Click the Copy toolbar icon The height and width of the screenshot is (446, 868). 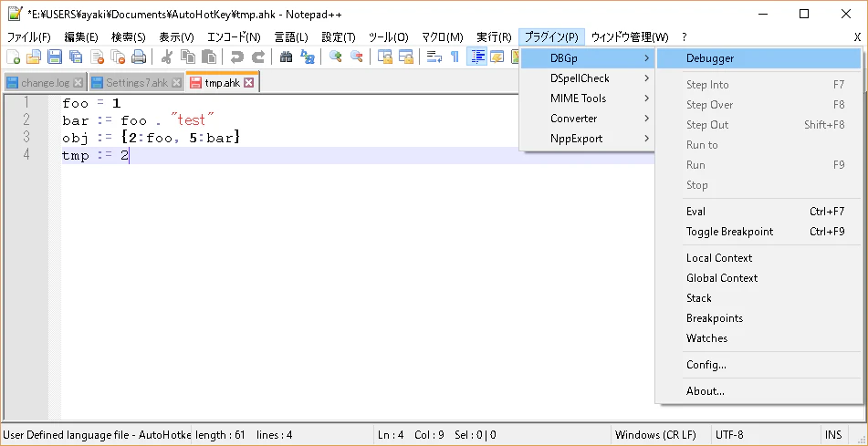(188, 57)
